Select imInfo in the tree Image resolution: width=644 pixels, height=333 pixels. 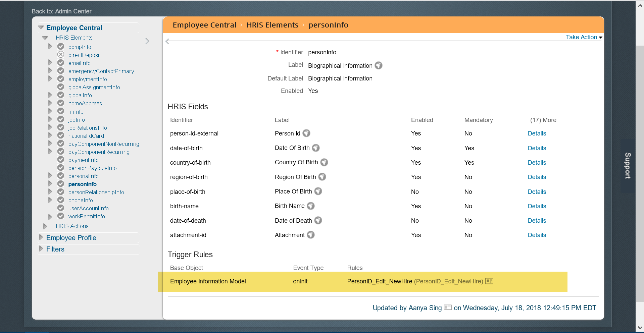click(x=76, y=112)
